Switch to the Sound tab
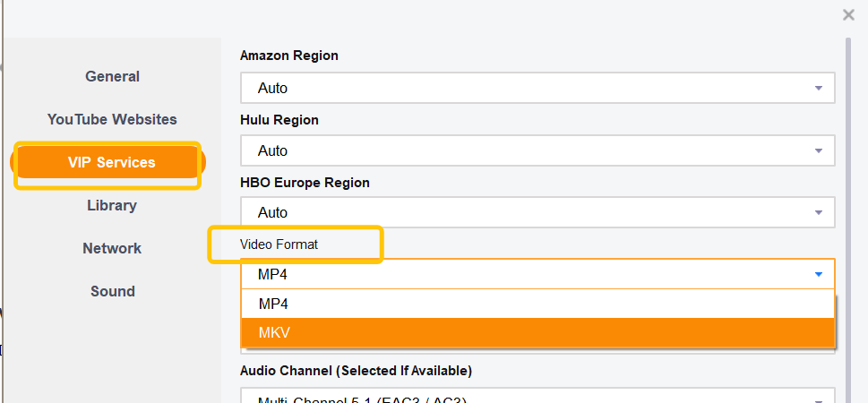868x403 pixels. point(112,291)
